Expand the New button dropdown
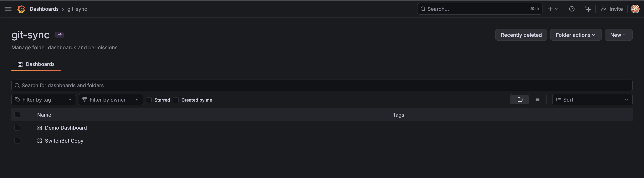This screenshot has width=644, height=178. [618, 35]
